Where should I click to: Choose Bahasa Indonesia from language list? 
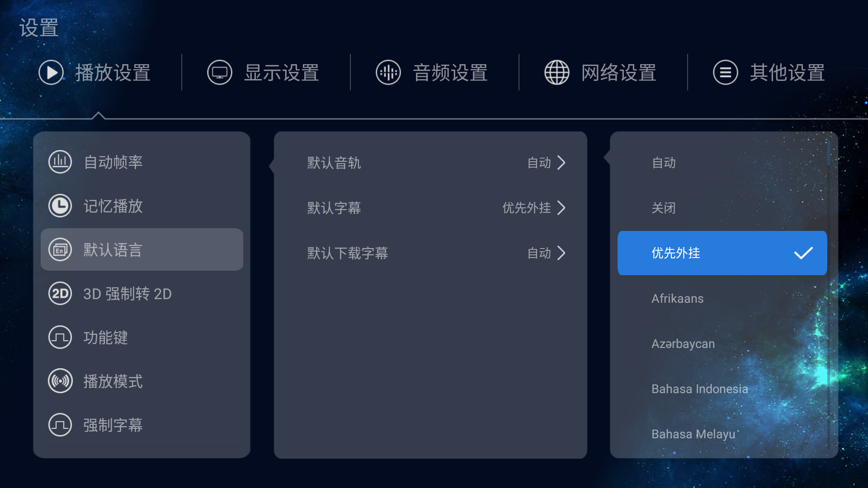point(699,389)
